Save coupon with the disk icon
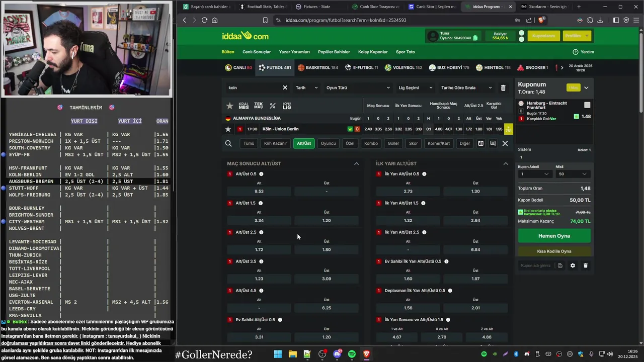 pyautogui.click(x=560, y=265)
